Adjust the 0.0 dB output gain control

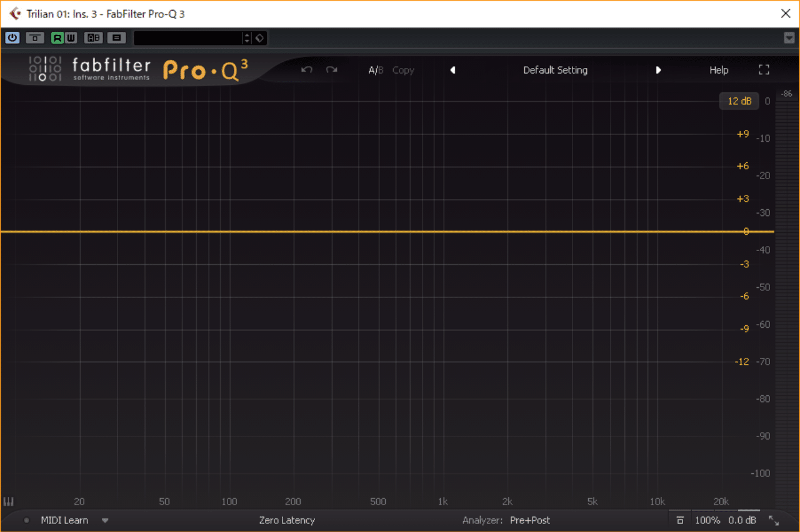742,520
